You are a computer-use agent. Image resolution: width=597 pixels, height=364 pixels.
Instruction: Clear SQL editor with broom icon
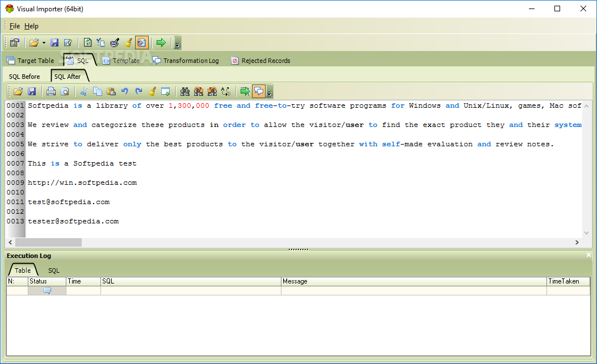tap(152, 91)
